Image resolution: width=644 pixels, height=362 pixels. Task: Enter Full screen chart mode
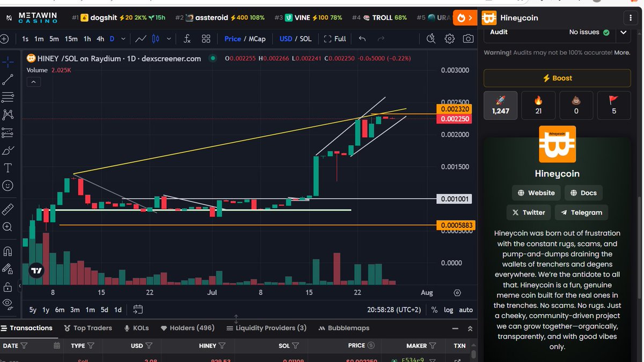[x=335, y=39]
